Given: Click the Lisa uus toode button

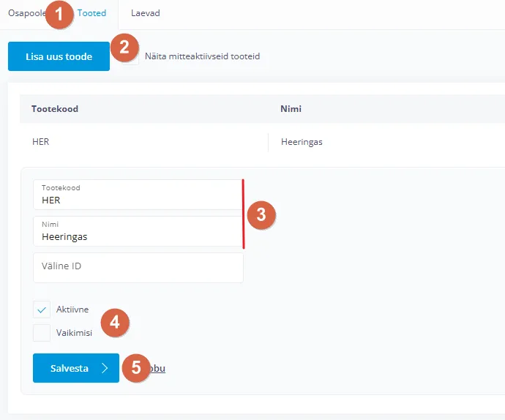Looking at the screenshot, I should tap(59, 56).
